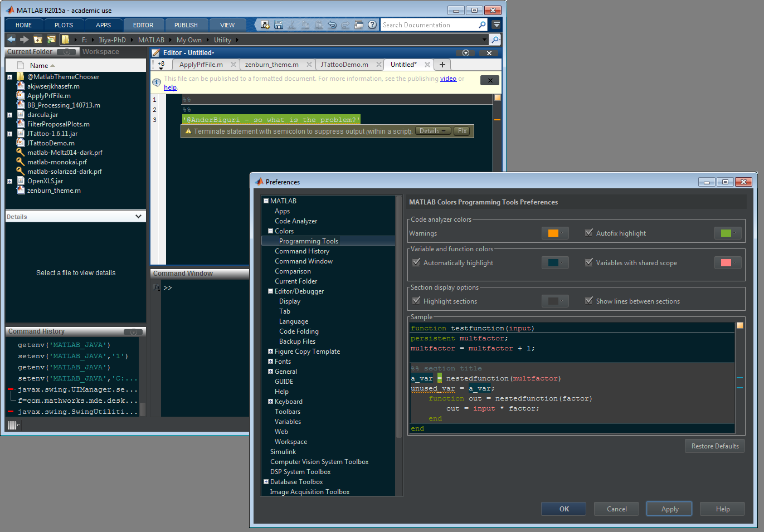
Task: Toggle Autofix highlight checkbox
Action: point(589,233)
